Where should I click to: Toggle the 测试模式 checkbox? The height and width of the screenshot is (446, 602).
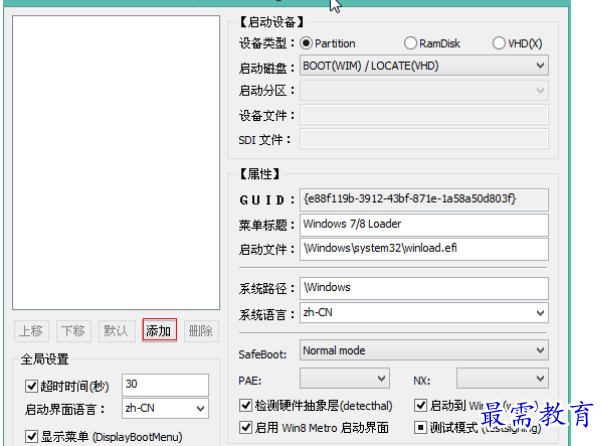(x=421, y=427)
